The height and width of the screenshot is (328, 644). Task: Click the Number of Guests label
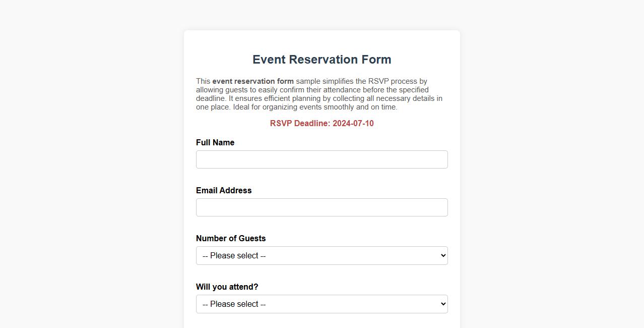(231, 238)
